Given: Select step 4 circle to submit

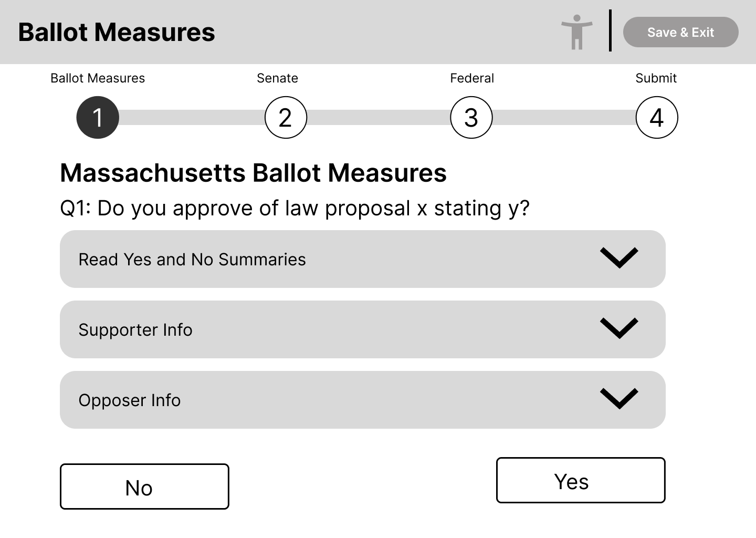Looking at the screenshot, I should click(656, 118).
